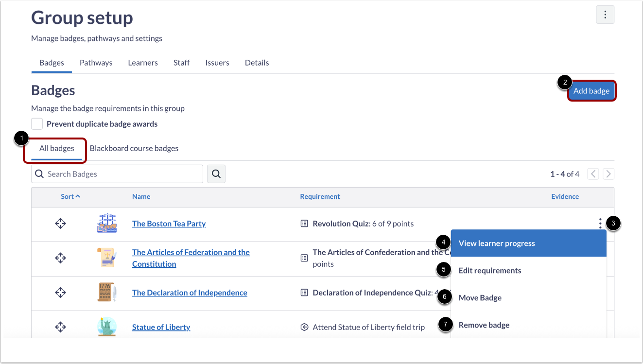
Task: Go to previous page of badges
Action: pos(593,174)
